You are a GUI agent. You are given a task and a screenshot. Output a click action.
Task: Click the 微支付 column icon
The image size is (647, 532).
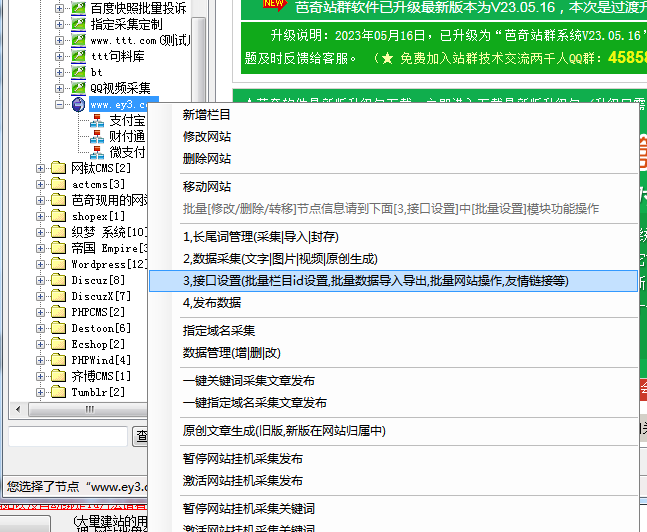tap(97, 152)
